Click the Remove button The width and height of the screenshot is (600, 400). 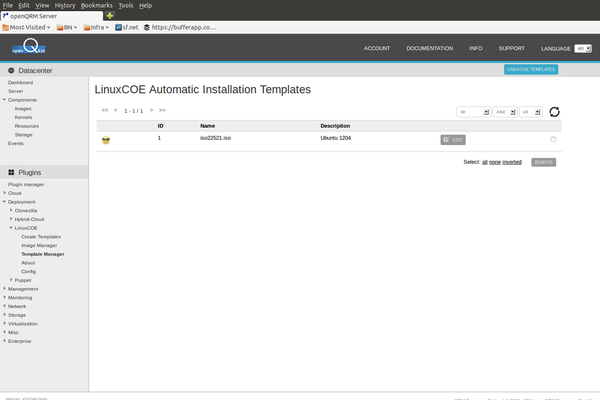543,162
